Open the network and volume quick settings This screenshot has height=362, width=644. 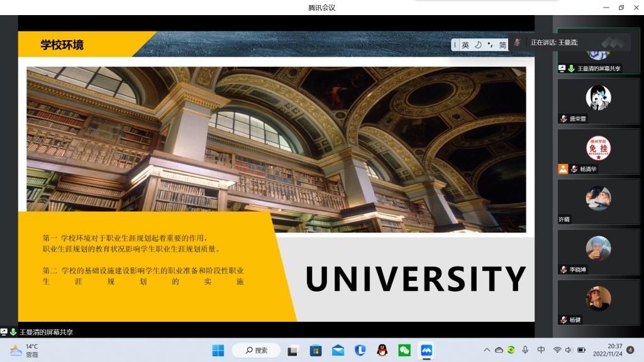569,350
